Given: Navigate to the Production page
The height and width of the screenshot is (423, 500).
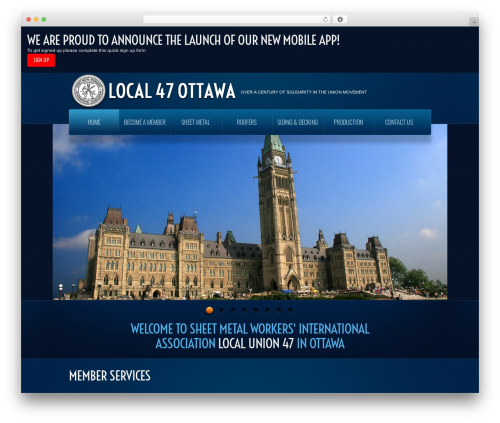Looking at the screenshot, I should (348, 122).
